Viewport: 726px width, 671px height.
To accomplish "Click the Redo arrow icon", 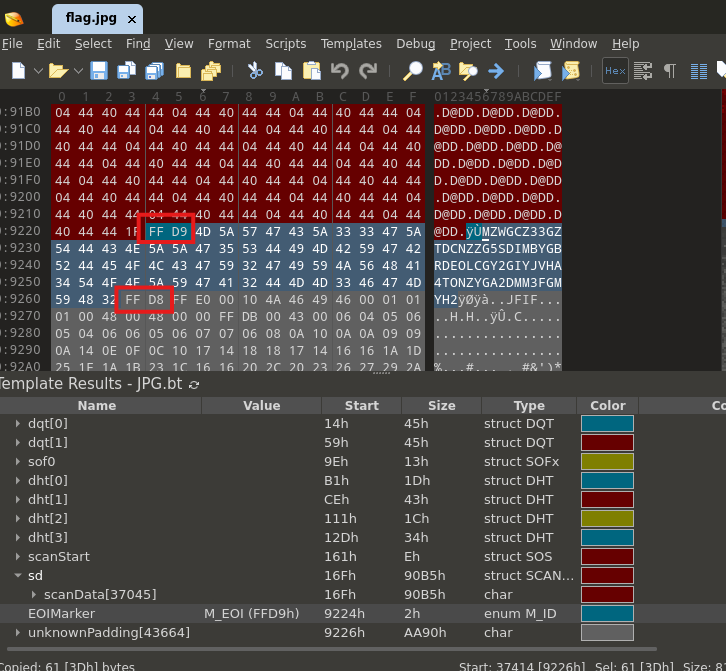I will coord(368,71).
